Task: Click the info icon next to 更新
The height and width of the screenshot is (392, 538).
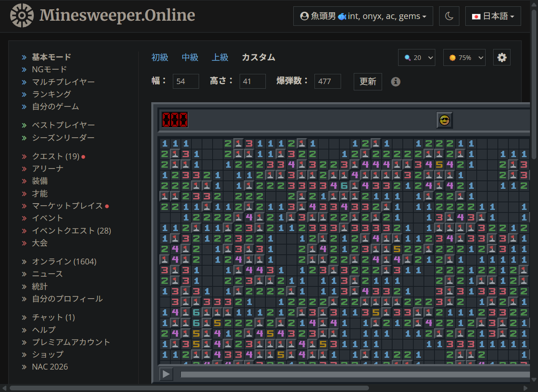Action: (396, 82)
